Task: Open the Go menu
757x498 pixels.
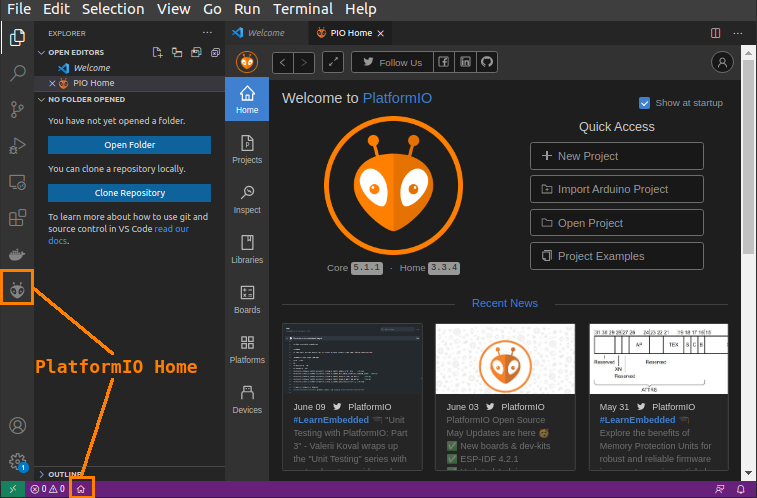Action: pos(212,9)
